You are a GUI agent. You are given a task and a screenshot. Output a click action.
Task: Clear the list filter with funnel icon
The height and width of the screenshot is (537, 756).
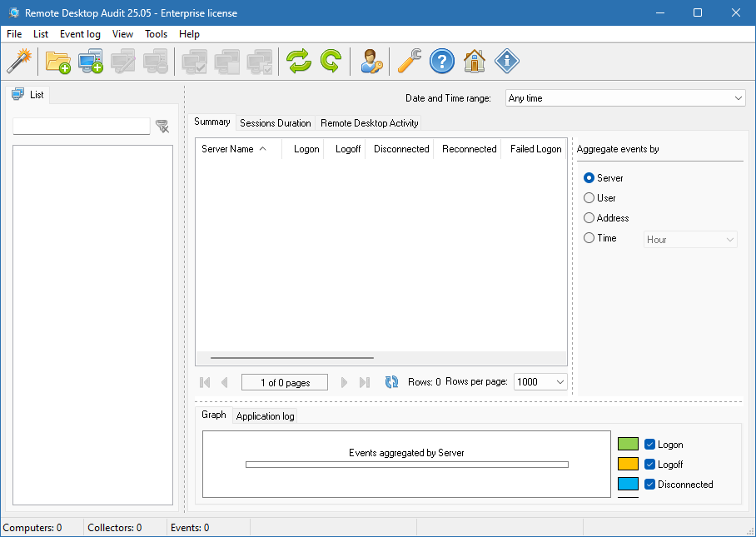click(x=162, y=127)
